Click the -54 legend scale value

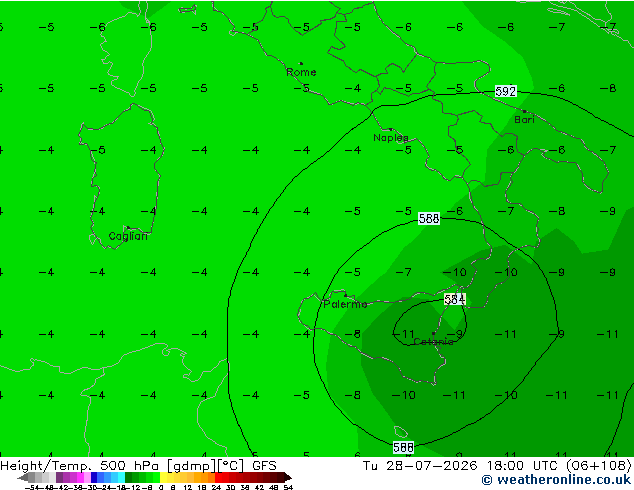(x=32, y=487)
